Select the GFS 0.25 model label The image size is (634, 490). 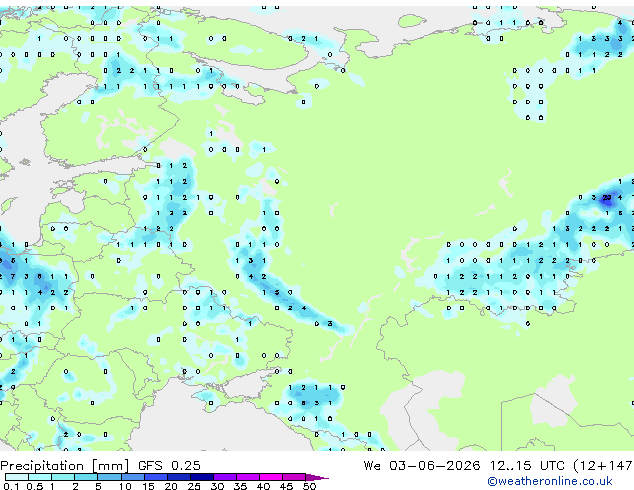click(169, 466)
